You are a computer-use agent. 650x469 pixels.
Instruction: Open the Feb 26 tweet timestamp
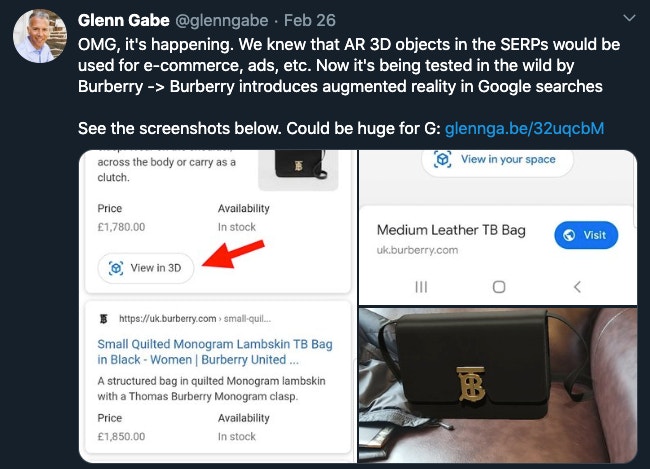click(x=310, y=20)
